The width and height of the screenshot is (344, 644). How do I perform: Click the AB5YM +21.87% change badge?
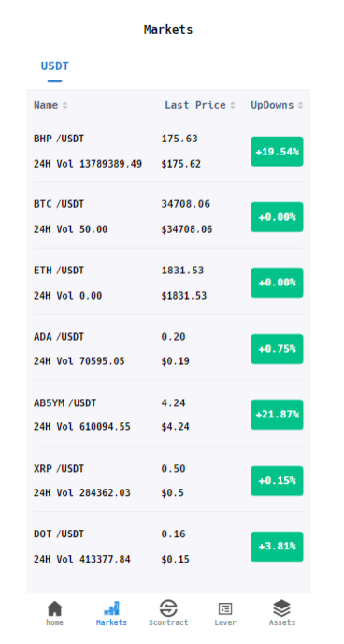(278, 415)
